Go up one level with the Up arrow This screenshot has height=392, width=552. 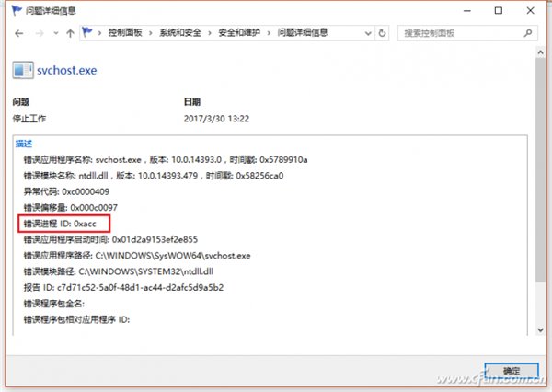70,32
